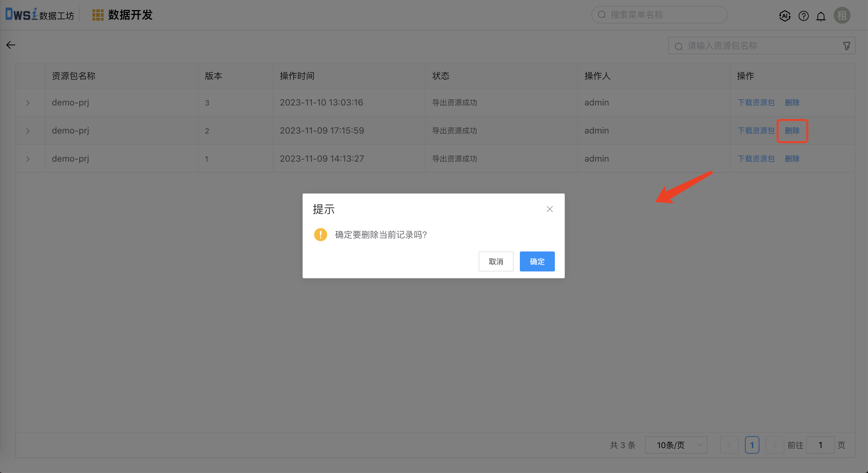Open the filter funnel icon
Image resolution: width=868 pixels, height=473 pixels.
pyautogui.click(x=846, y=46)
